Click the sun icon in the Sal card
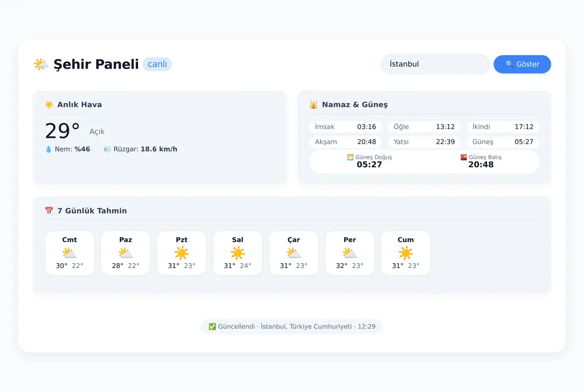This screenshot has width=584, height=392. click(x=237, y=253)
